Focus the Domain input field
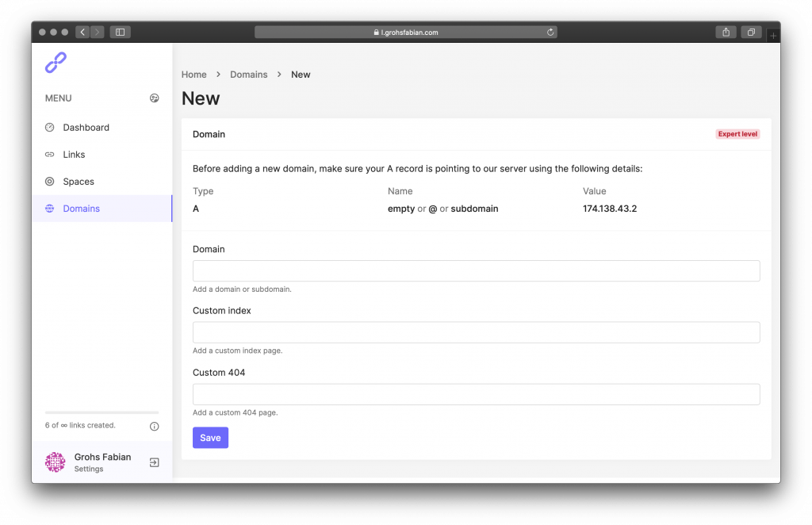Image resolution: width=812 pixels, height=525 pixels. (477, 270)
